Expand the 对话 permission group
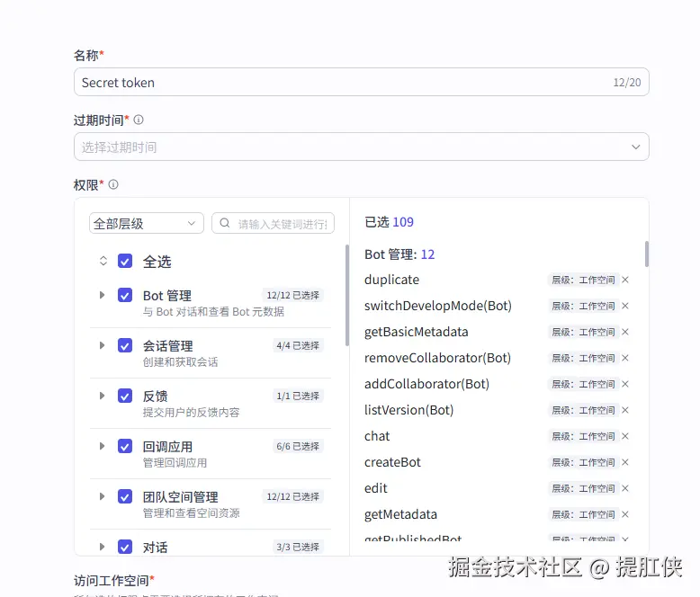The image size is (700, 597). click(103, 547)
